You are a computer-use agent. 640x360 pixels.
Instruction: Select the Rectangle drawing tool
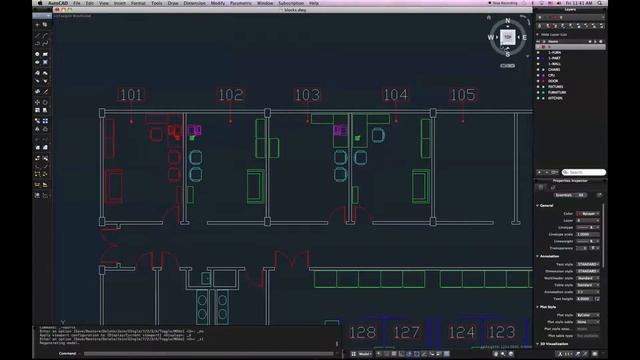[x=45, y=54]
